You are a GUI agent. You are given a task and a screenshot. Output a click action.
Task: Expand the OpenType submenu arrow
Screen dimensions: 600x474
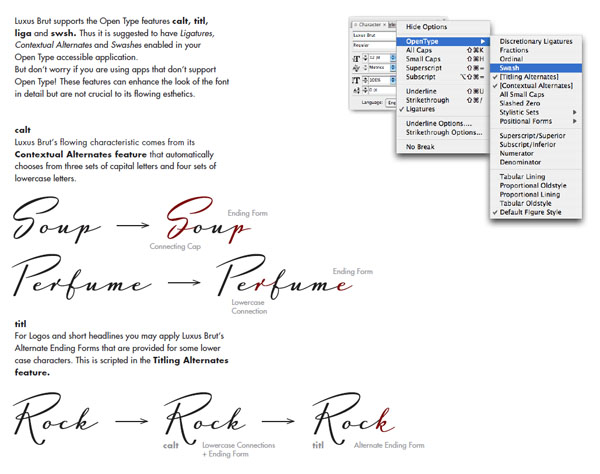tap(483, 41)
